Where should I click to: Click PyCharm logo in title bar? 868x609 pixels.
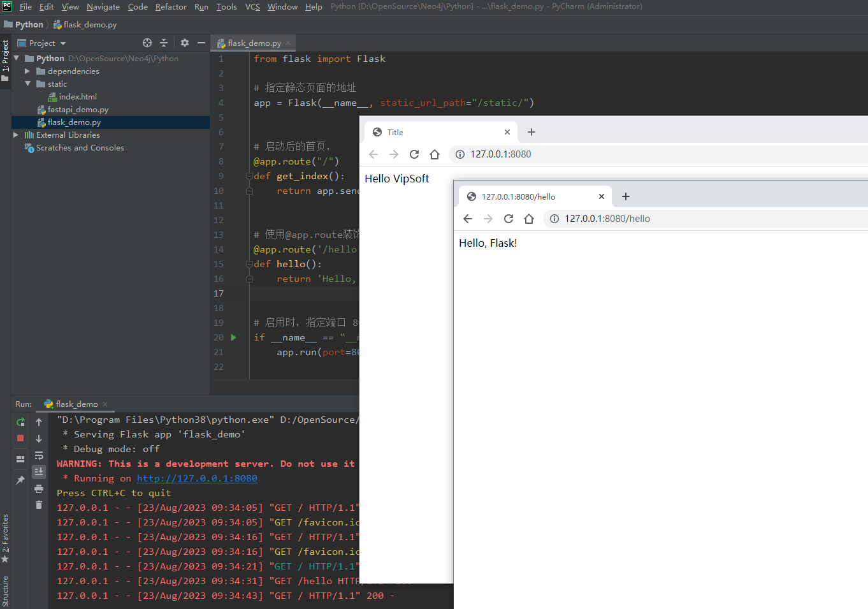coord(7,6)
